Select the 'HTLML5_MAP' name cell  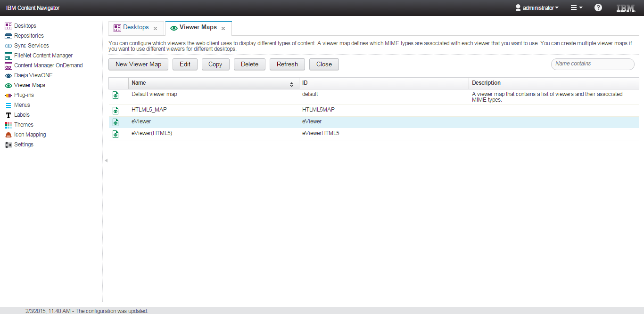click(x=149, y=110)
